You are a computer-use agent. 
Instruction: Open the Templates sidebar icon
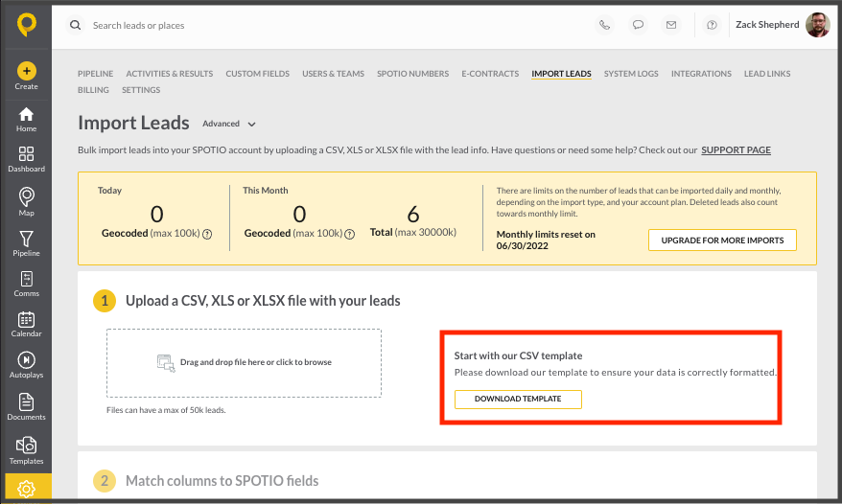(26, 451)
